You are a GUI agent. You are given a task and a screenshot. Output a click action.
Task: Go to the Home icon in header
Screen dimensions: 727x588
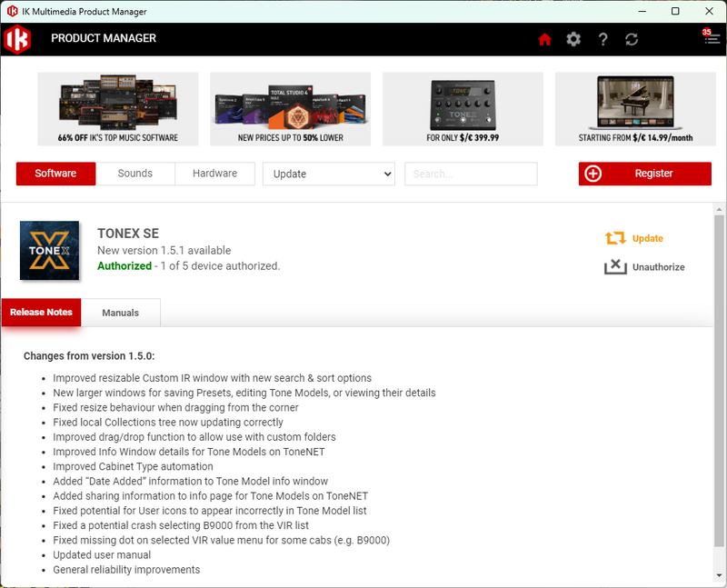tap(544, 39)
